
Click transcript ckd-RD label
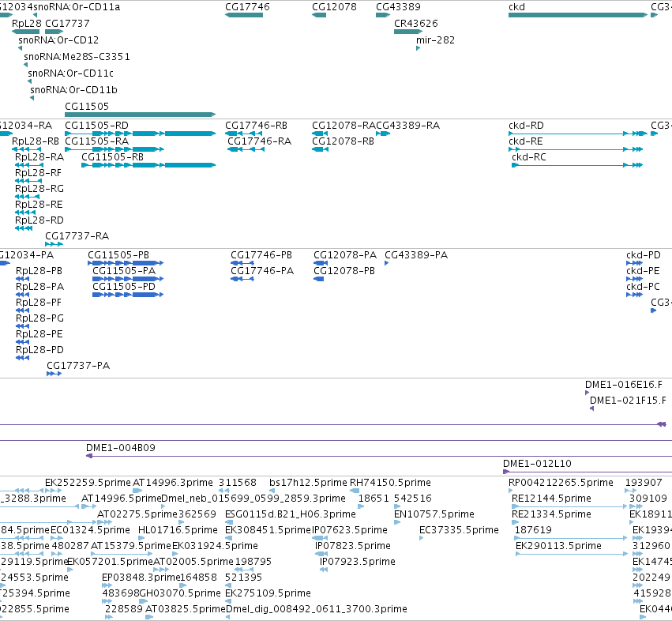point(526,126)
